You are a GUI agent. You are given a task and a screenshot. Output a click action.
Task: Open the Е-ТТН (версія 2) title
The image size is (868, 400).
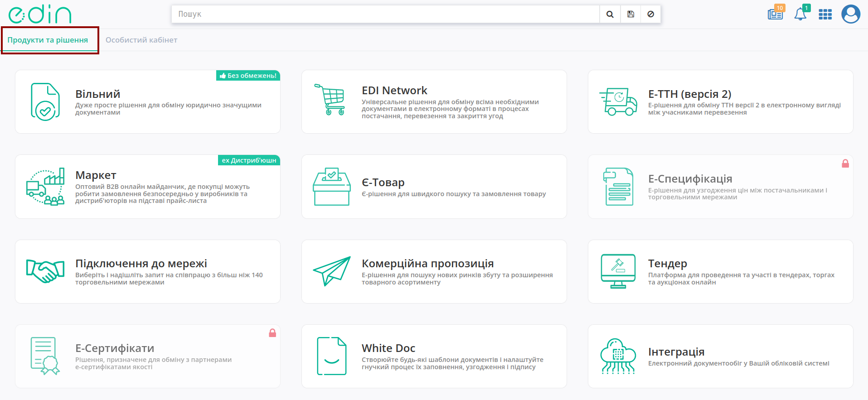[690, 94]
